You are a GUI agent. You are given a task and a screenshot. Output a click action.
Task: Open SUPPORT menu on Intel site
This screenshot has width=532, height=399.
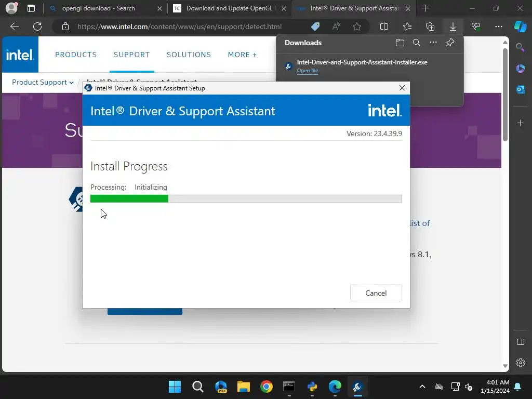(x=131, y=55)
